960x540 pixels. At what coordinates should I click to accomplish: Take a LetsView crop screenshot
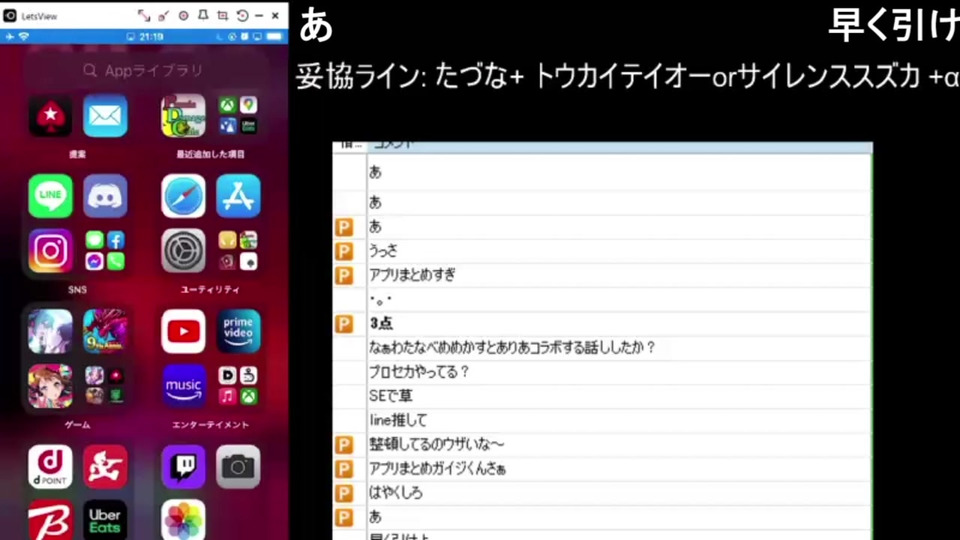(x=222, y=16)
